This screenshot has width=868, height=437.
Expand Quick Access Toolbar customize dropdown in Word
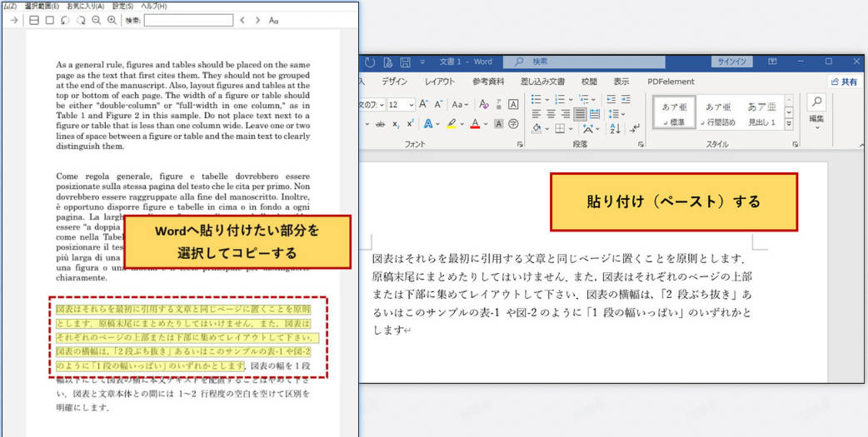point(422,62)
